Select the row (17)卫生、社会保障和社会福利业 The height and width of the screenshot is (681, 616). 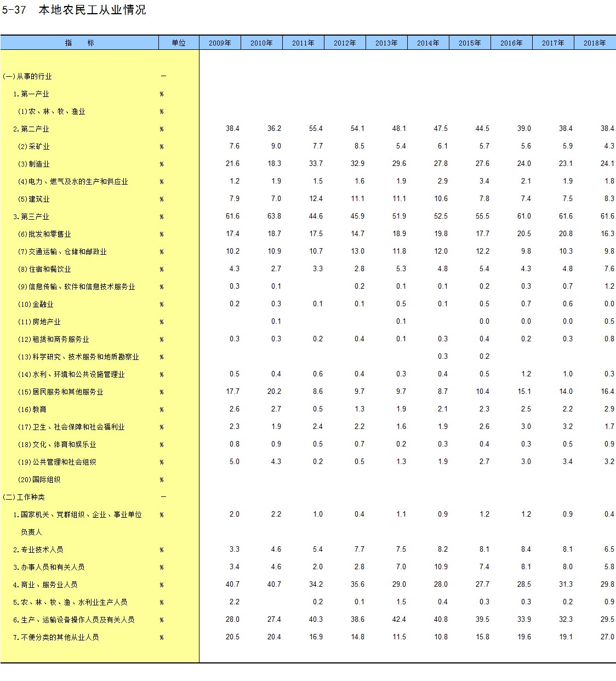click(x=71, y=427)
